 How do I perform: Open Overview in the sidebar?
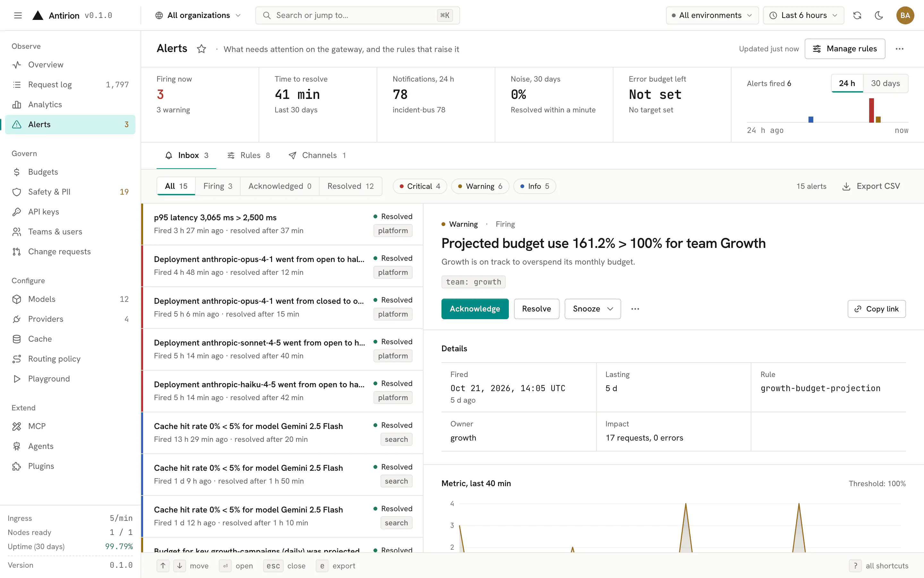[x=70, y=65]
